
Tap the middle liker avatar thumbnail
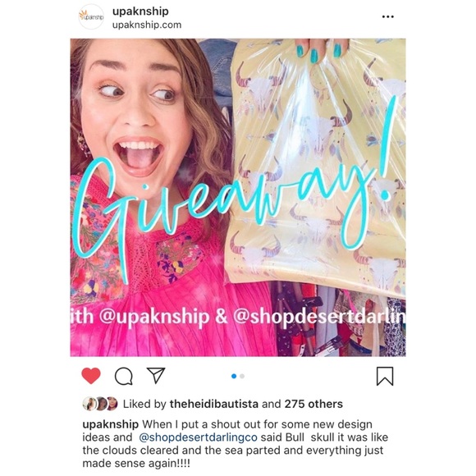click(101, 404)
